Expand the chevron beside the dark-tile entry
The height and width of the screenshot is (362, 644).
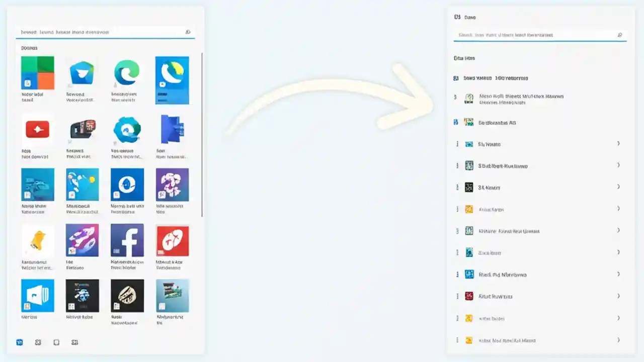[618, 187]
